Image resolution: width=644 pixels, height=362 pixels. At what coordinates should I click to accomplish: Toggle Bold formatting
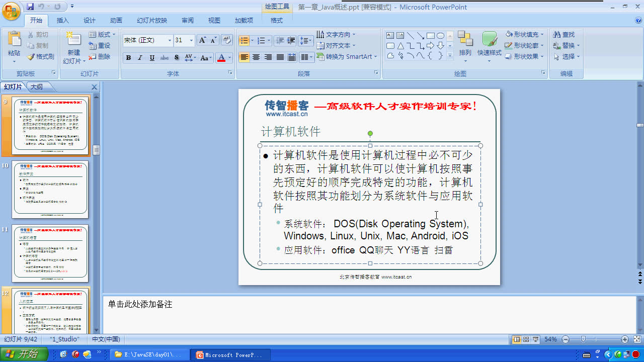coord(128,58)
